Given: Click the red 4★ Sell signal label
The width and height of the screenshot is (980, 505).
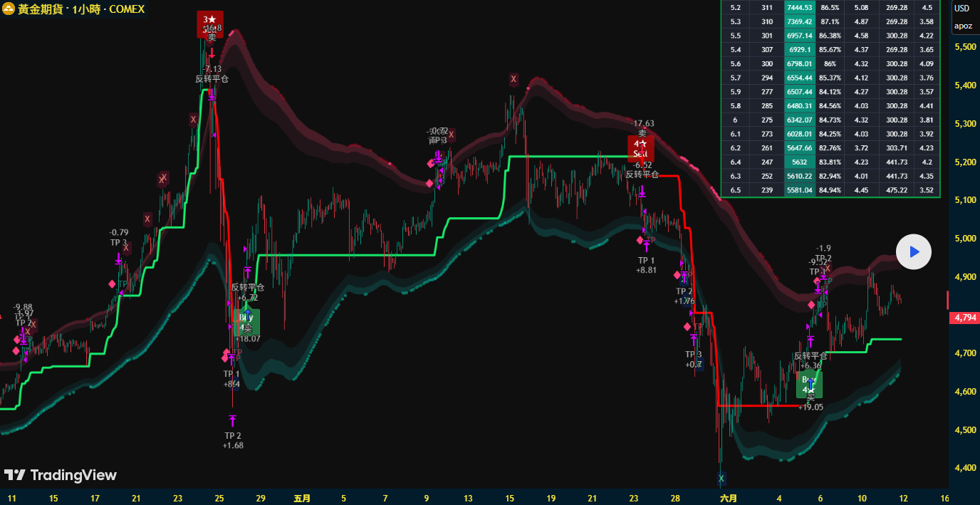Looking at the screenshot, I should (640, 147).
